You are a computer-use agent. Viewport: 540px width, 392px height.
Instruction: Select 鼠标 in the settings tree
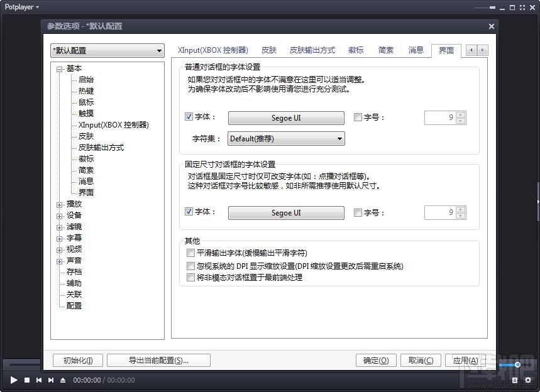click(x=85, y=102)
